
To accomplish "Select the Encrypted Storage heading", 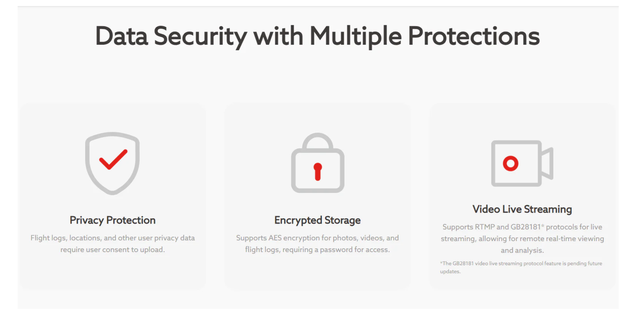I will coord(318,220).
